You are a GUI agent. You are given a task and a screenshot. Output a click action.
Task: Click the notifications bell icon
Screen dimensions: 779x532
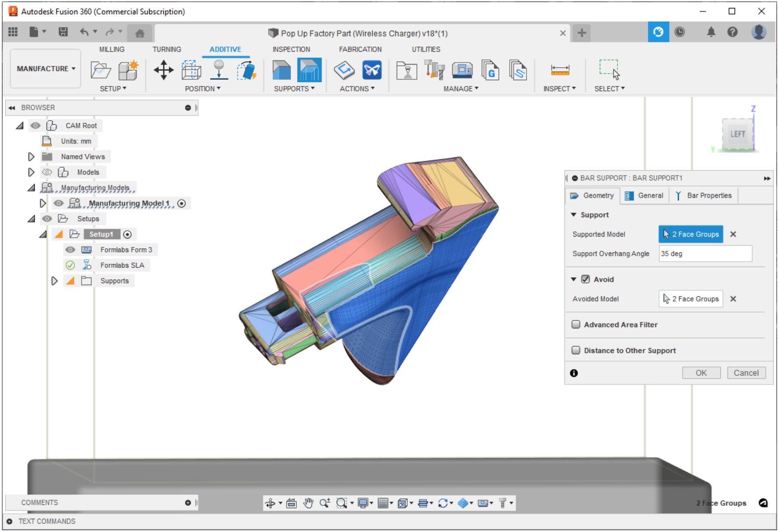[x=711, y=32]
